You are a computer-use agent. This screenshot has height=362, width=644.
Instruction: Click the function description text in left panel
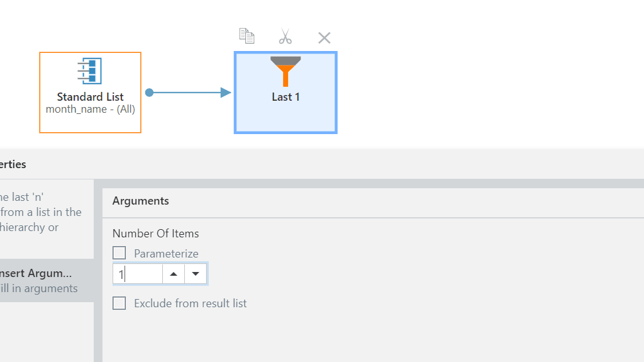(41, 212)
